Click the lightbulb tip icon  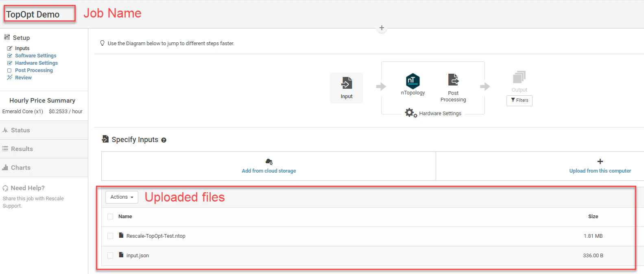pos(102,43)
